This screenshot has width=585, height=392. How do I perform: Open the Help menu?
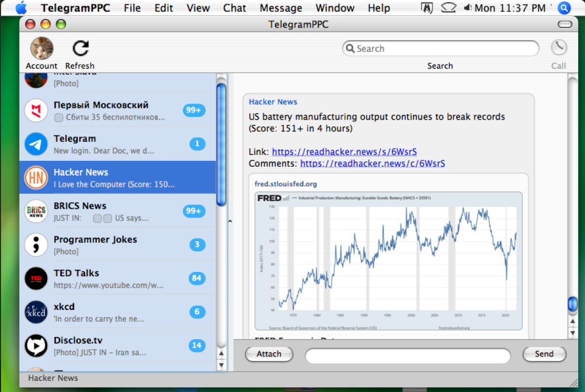point(379,8)
